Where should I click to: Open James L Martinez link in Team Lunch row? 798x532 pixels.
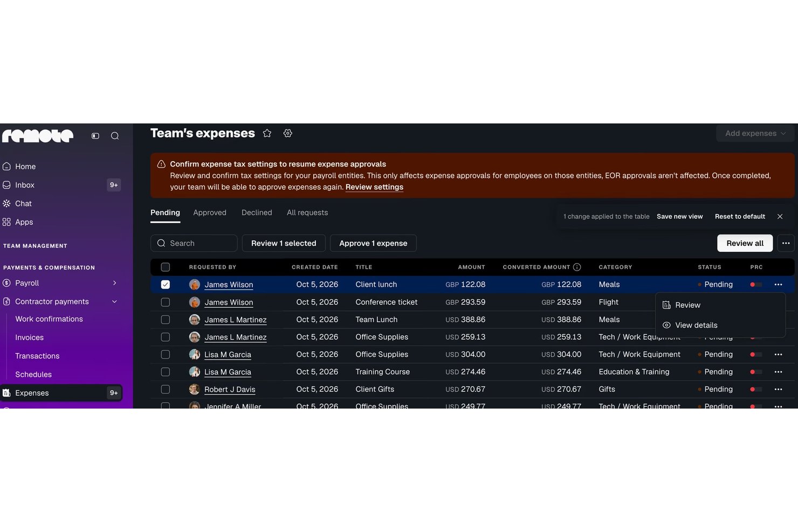pyautogui.click(x=236, y=320)
